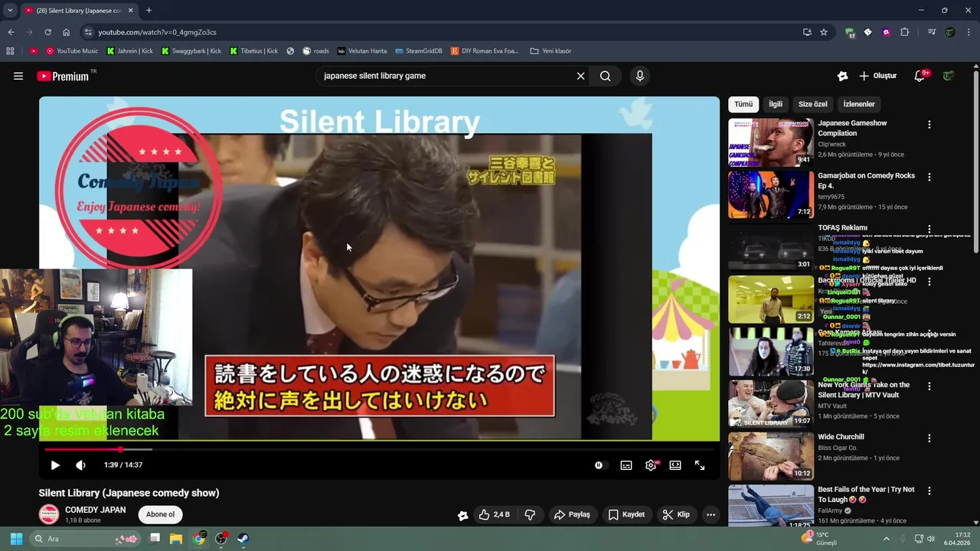Open options menu for Japanese Gameshow Compilation
Screen dimensions: 980x551
[929, 124]
